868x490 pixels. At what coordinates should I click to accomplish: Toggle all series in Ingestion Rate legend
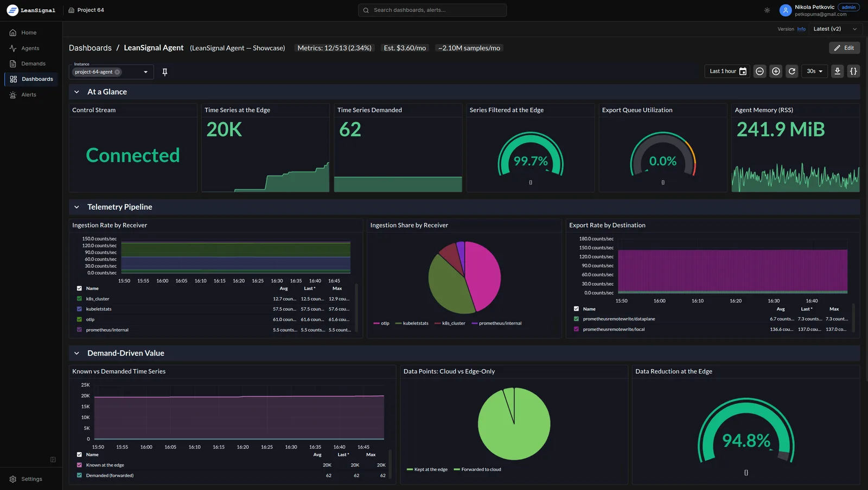click(80, 288)
